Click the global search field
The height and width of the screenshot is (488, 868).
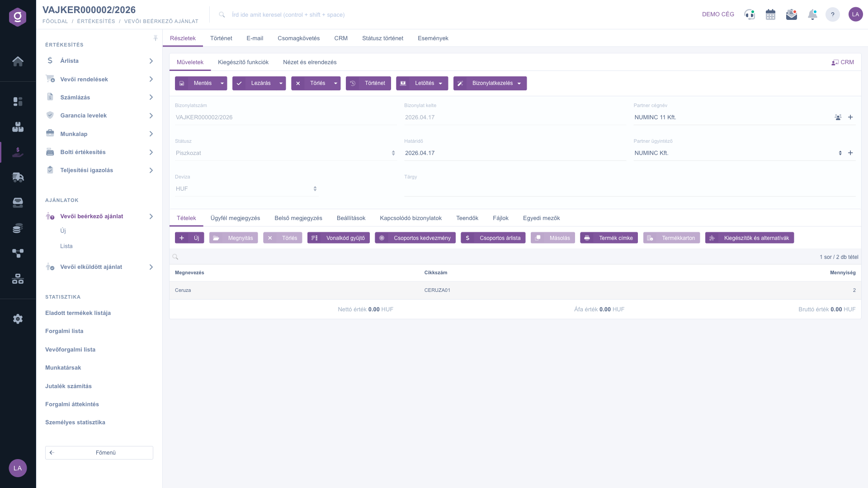coord(288,14)
